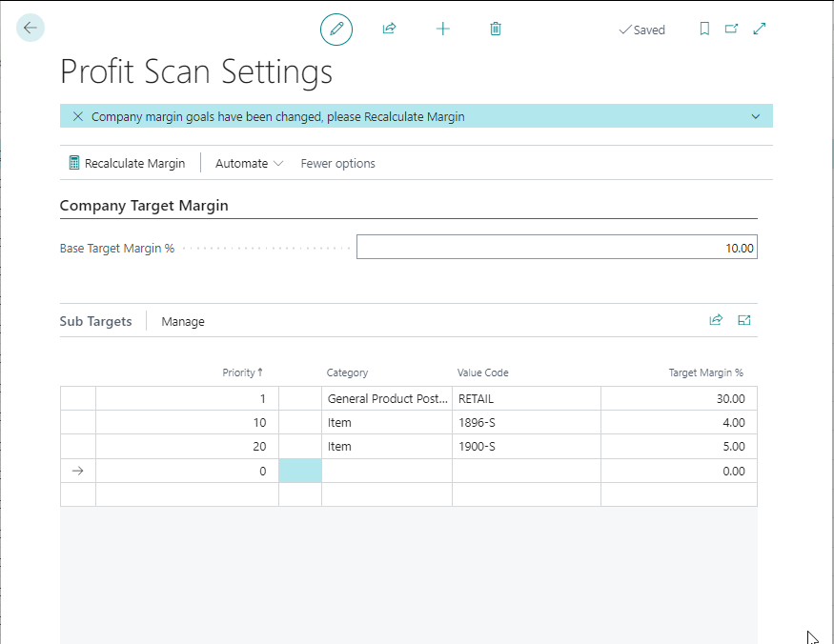Open the Manage menu
Screen dimensions: 834x644
183,322
